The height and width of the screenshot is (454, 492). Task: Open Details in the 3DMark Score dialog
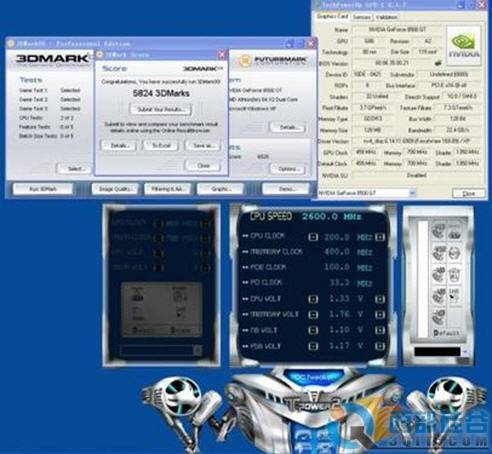click(x=119, y=146)
